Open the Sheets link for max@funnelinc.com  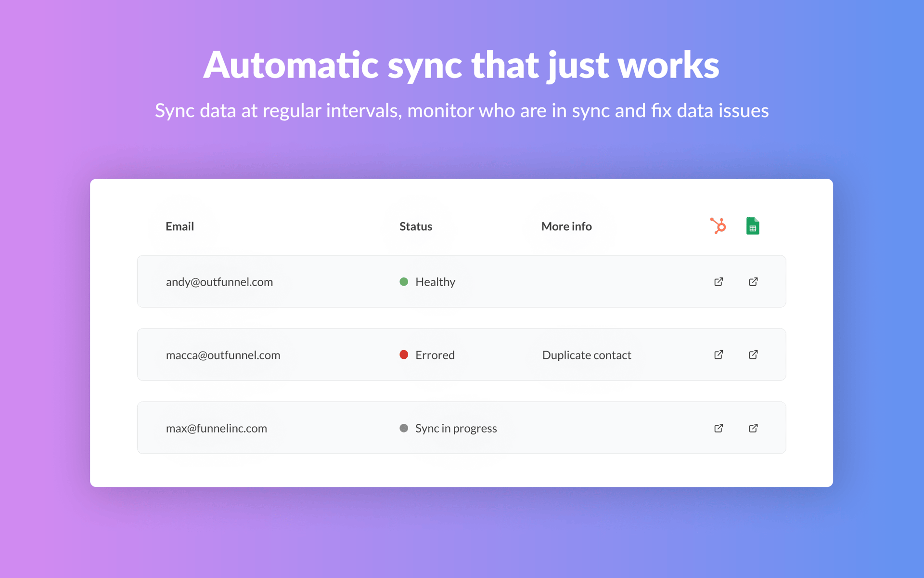click(753, 428)
